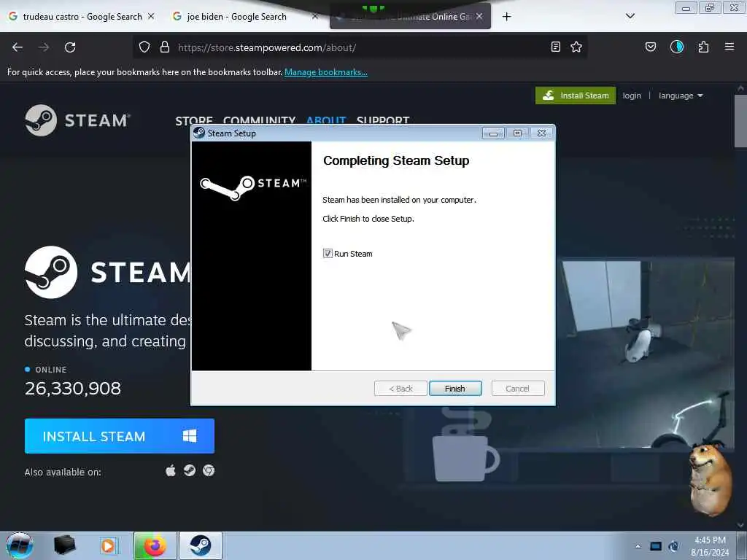Click the Back button in Steam Setup
The width and height of the screenshot is (747, 560).
tap(400, 389)
